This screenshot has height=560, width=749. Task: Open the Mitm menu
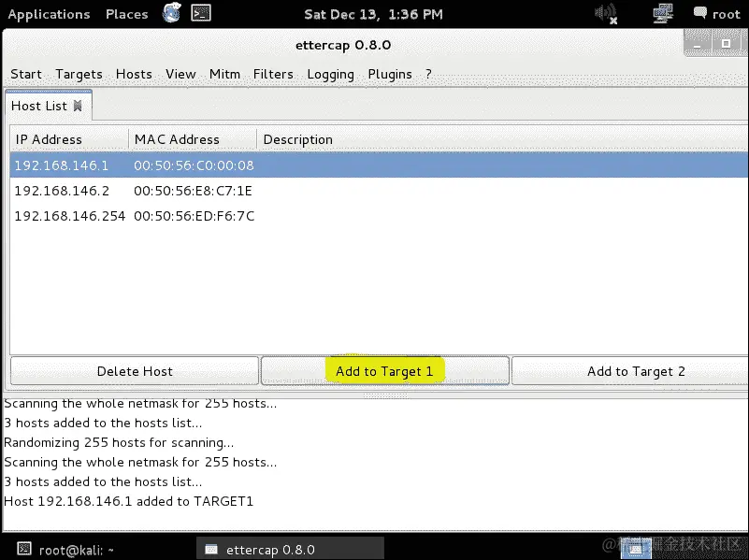pyautogui.click(x=224, y=74)
